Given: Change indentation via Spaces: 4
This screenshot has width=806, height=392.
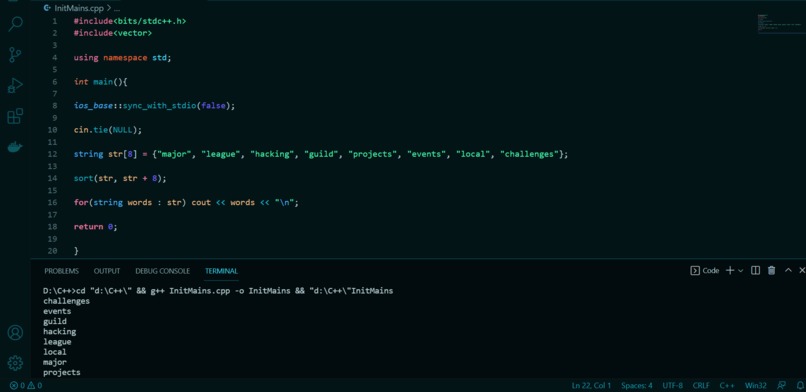Looking at the screenshot, I should (x=636, y=385).
